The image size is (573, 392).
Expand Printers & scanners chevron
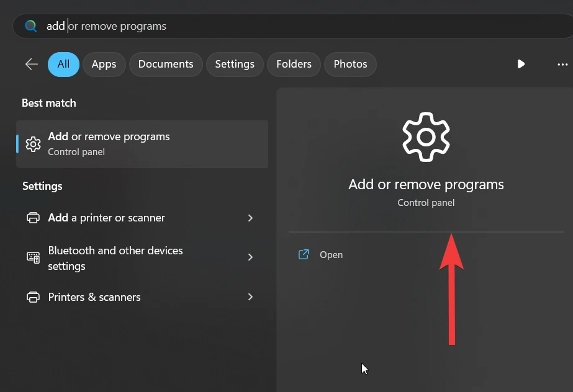coord(250,296)
